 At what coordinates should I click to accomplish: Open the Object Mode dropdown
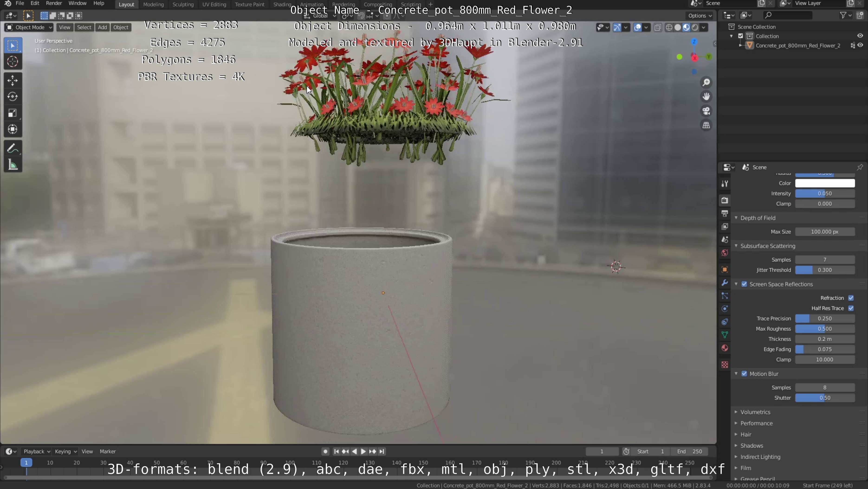point(29,28)
